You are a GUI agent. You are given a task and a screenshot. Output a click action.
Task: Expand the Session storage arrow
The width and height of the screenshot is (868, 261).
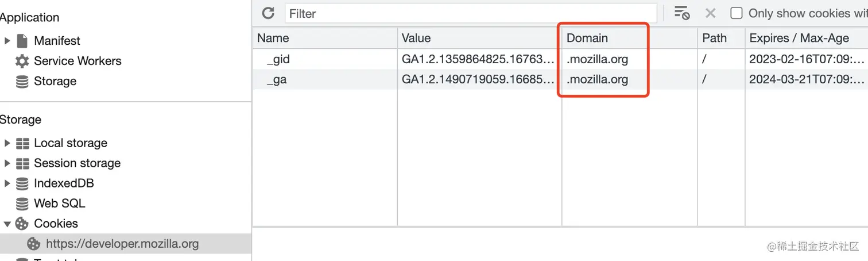tap(7, 163)
